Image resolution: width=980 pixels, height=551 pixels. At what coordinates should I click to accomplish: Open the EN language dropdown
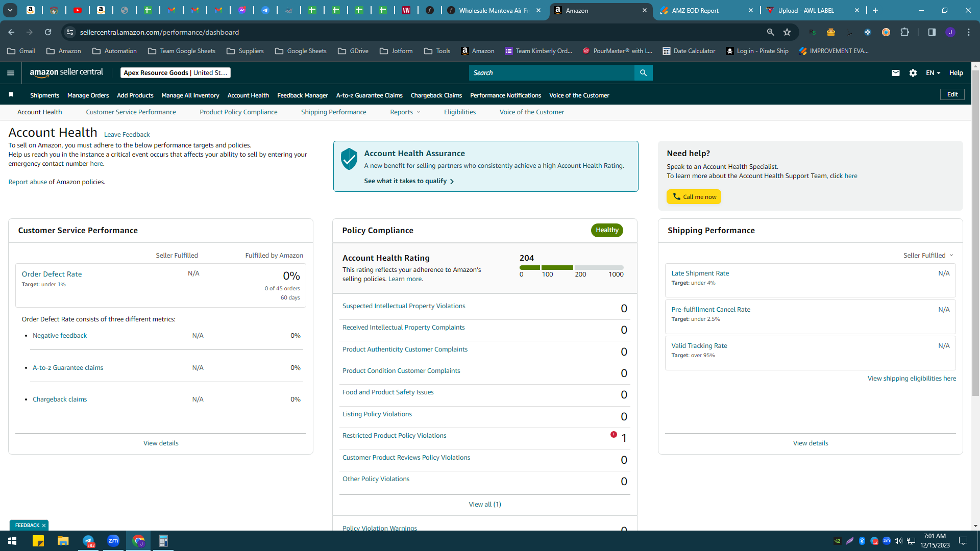pyautogui.click(x=933, y=73)
